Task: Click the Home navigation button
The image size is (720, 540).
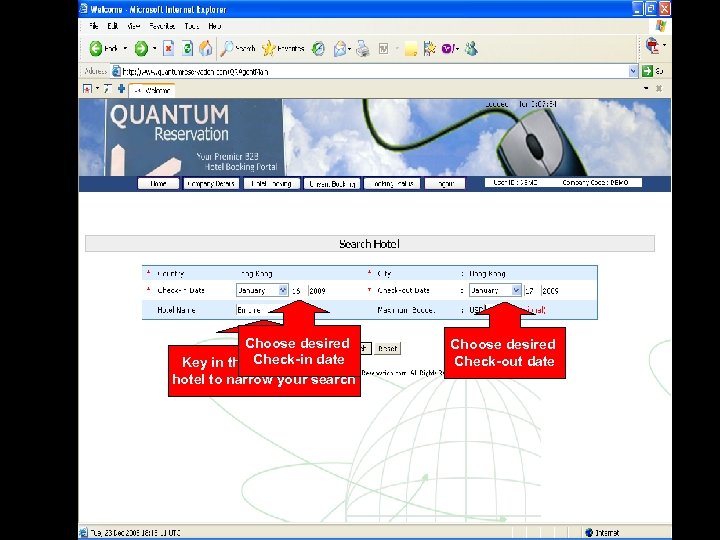Action: coord(158,184)
